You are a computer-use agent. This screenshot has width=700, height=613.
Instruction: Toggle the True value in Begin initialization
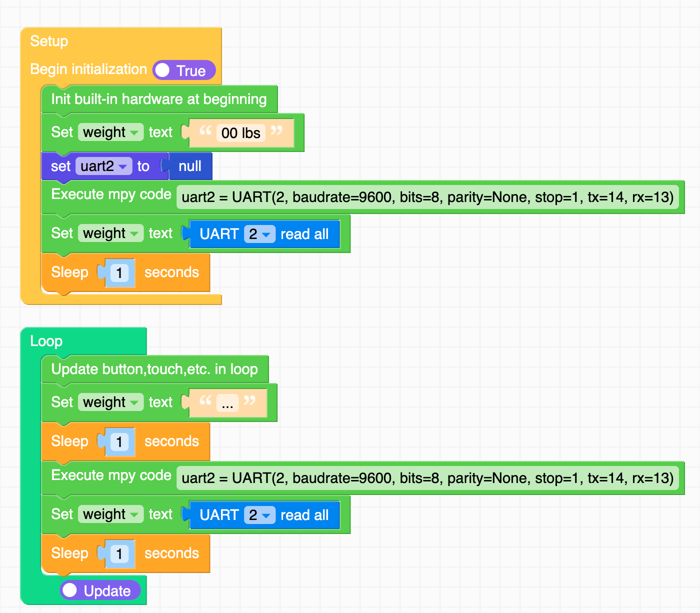[184, 70]
